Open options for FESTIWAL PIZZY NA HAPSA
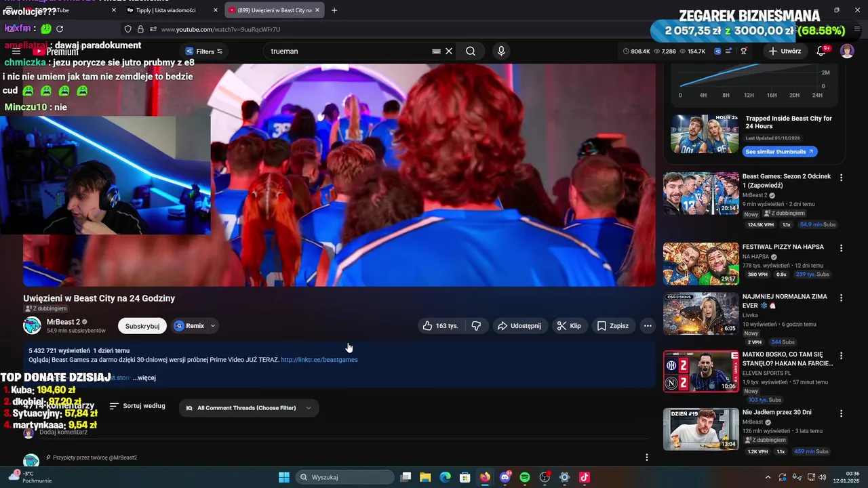Viewport: 868px width, 488px height. point(842,249)
